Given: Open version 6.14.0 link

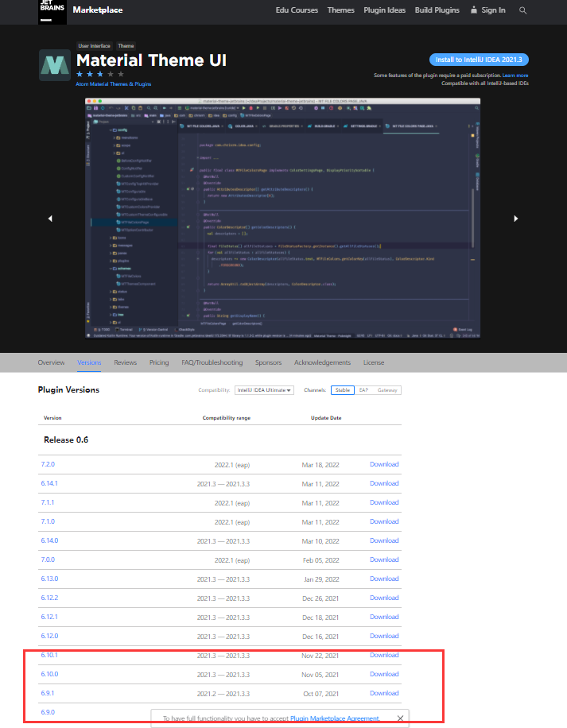Looking at the screenshot, I should (49, 540).
